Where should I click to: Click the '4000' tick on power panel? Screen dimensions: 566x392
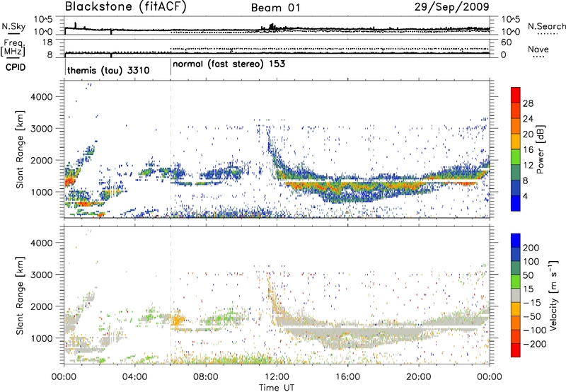tap(42, 97)
